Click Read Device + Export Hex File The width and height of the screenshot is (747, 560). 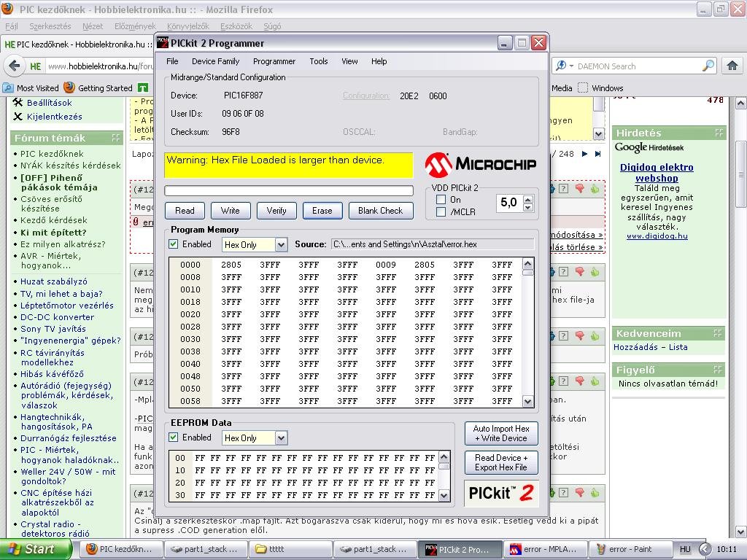tap(501, 462)
